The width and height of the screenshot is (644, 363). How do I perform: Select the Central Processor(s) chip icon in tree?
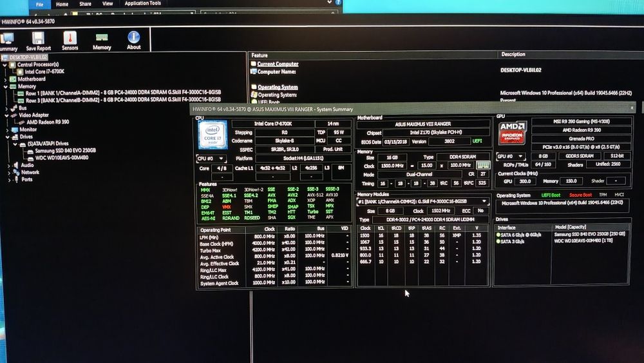(12, 64)
